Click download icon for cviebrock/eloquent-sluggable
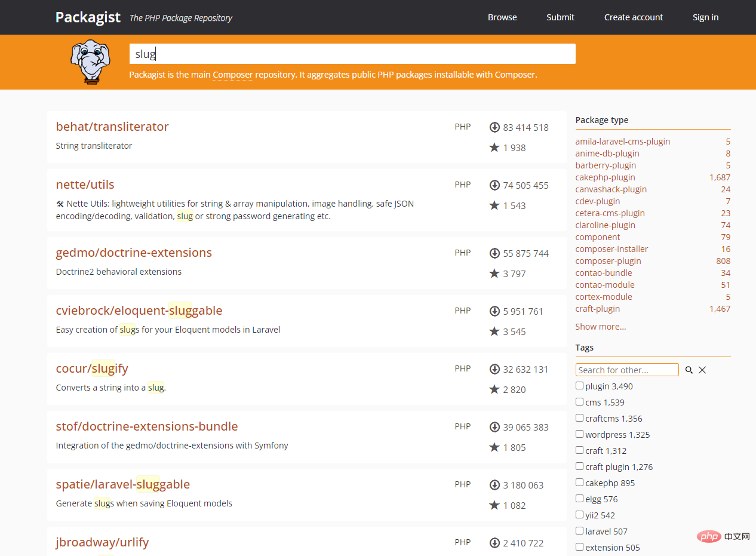Screen dimensions: 756x556 [494, 311]
